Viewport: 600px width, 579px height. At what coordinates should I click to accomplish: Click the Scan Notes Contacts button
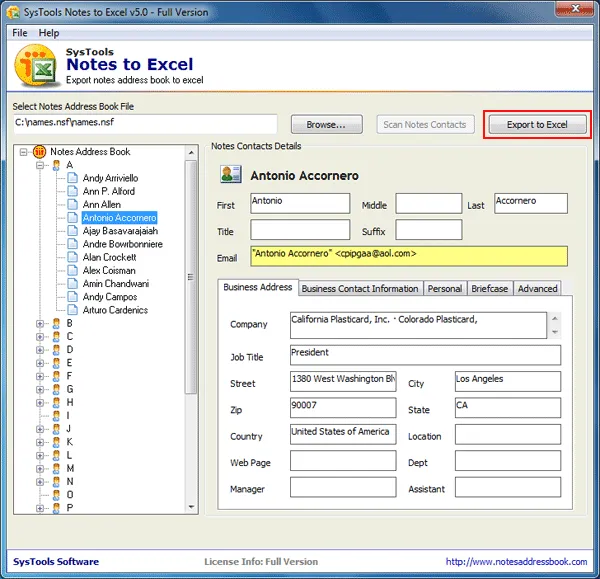(425, 124)
